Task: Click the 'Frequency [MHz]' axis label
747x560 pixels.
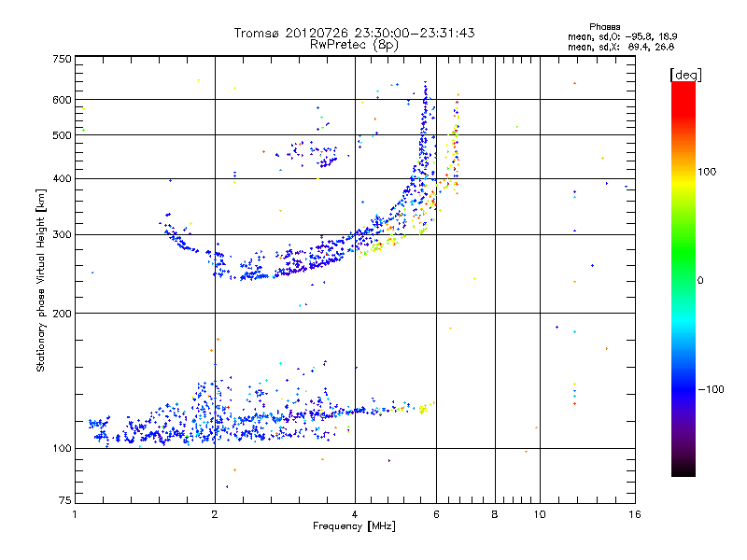Action: tap(354, 526)
